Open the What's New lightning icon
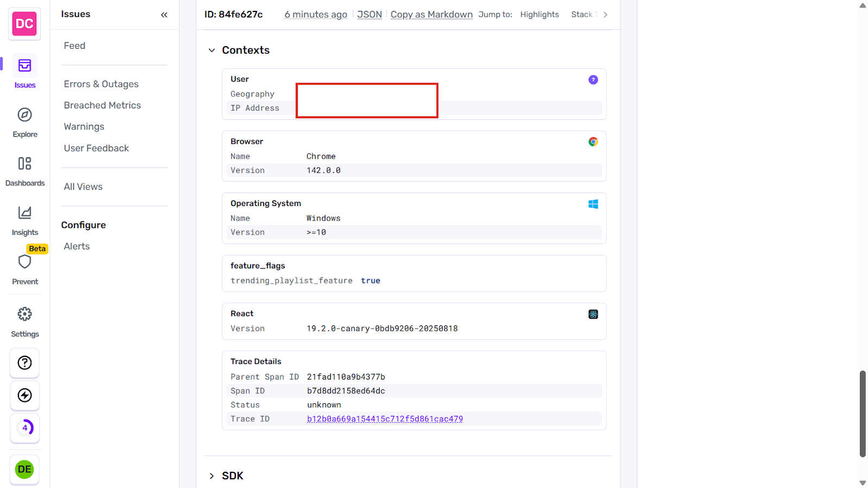This screenshot has width=868, height=488. click(x=24, y=395)
